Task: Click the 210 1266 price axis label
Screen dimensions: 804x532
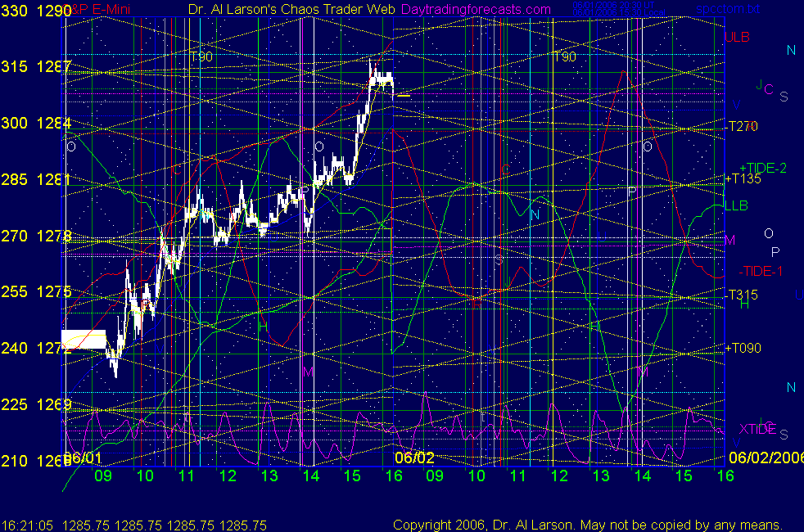Action: point(36,462)
